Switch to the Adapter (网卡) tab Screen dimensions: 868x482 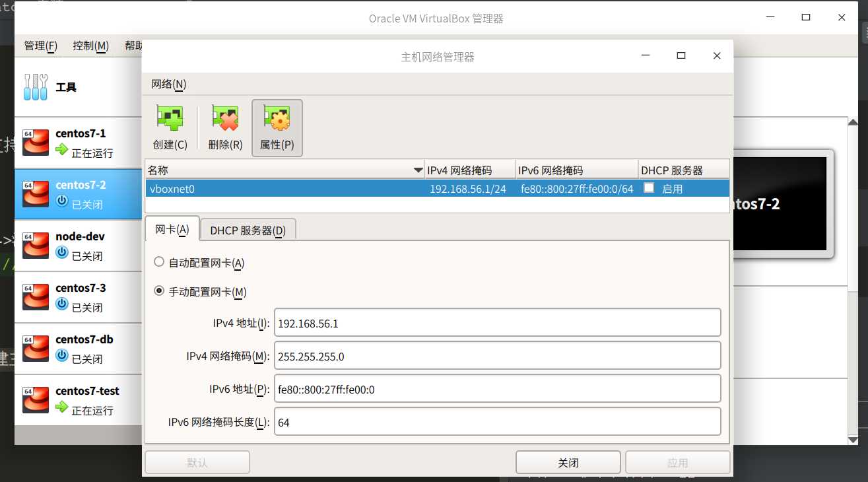(x=172, y=229)
